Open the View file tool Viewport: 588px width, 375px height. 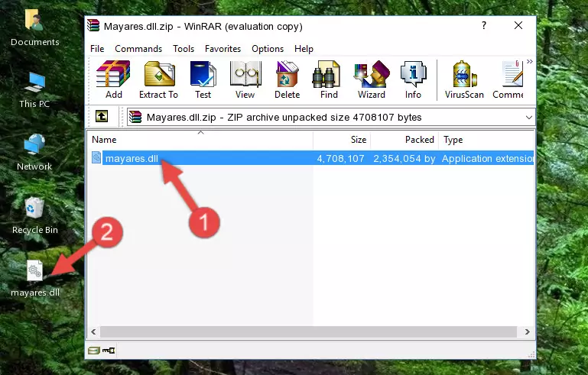click(245, 79)
